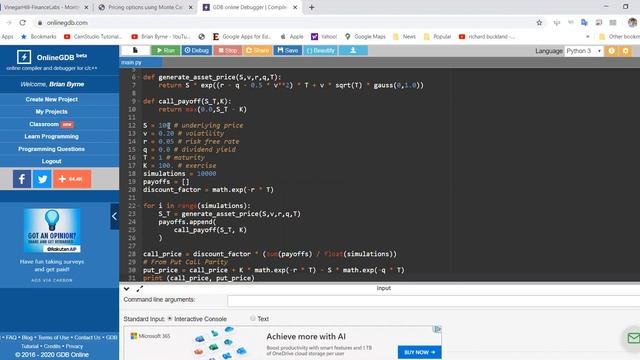Open the Privacy footer link
This screenshot has height=360, width=640.
point(74,346)
